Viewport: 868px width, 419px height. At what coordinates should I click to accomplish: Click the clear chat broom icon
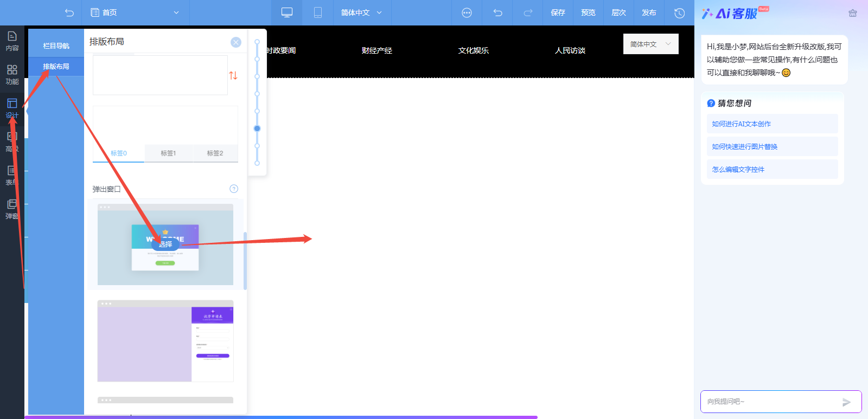point(852,13)
